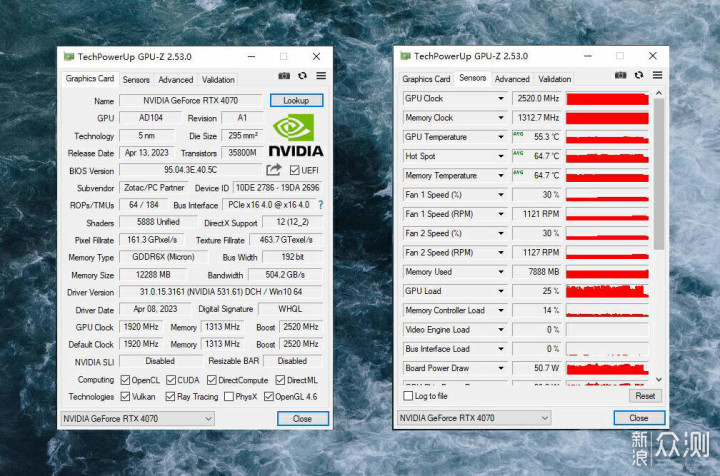Viewport: 720px width, 476px height.
Task: Toggle the DirectML checkbox
Action: (280, 380)
